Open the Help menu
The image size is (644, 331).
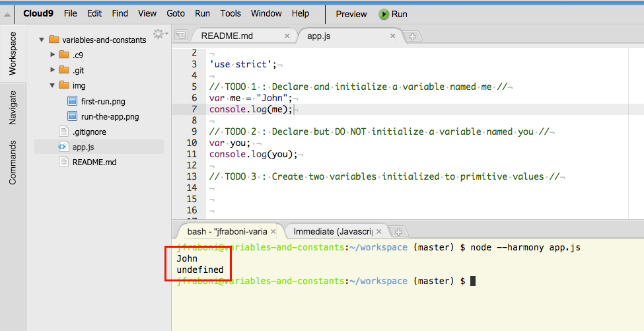pos(301,14)
